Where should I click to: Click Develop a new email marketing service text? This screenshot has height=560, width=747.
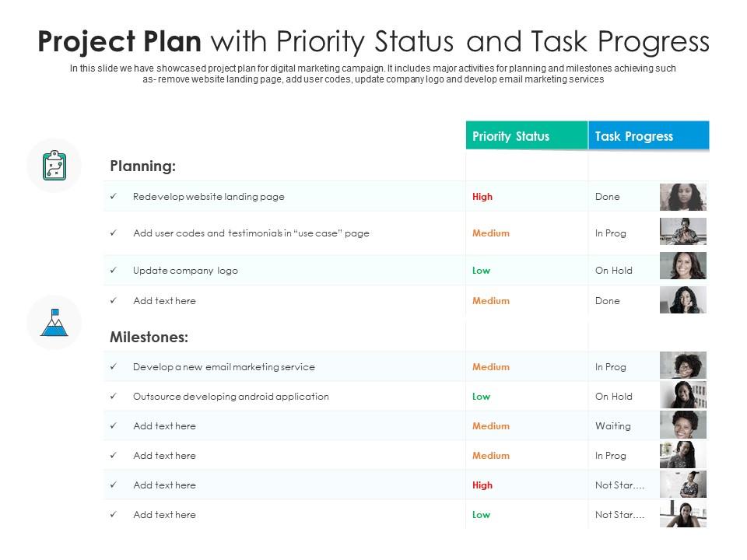click(223, 367)
